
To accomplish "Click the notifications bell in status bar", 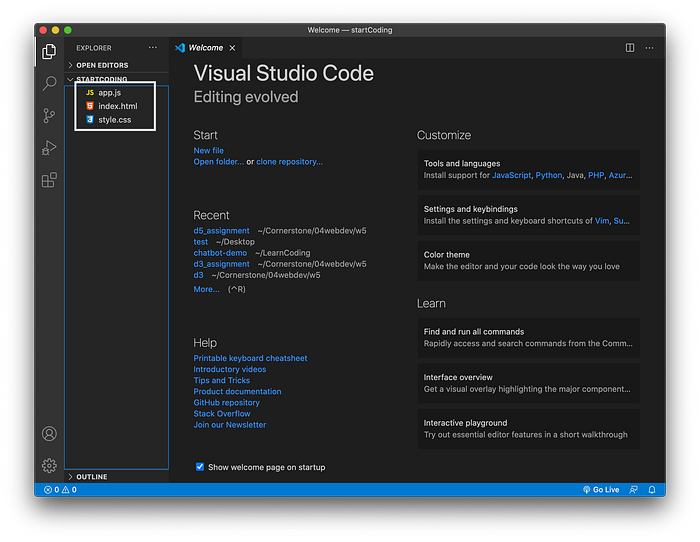I will (x=652, y=490).
